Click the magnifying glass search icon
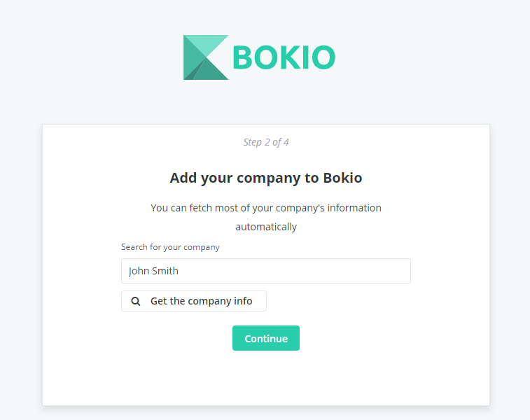This screenshot has height=420, width=530. pos(136,301)
